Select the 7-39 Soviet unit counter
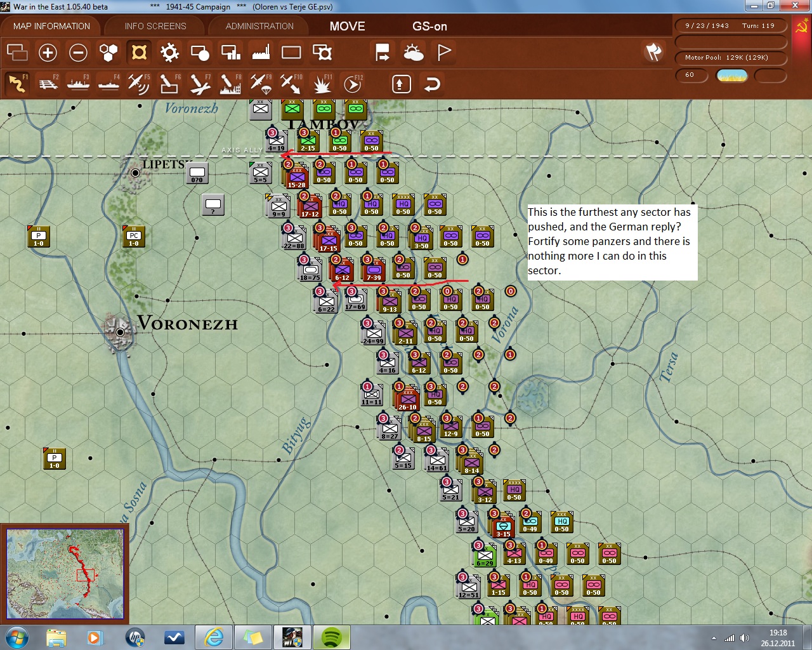 (x=374, y=270)
